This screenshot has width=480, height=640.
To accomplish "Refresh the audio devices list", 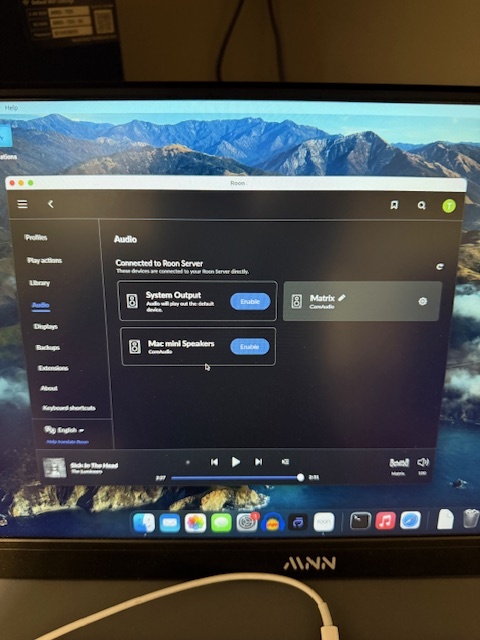I will 440,267.
